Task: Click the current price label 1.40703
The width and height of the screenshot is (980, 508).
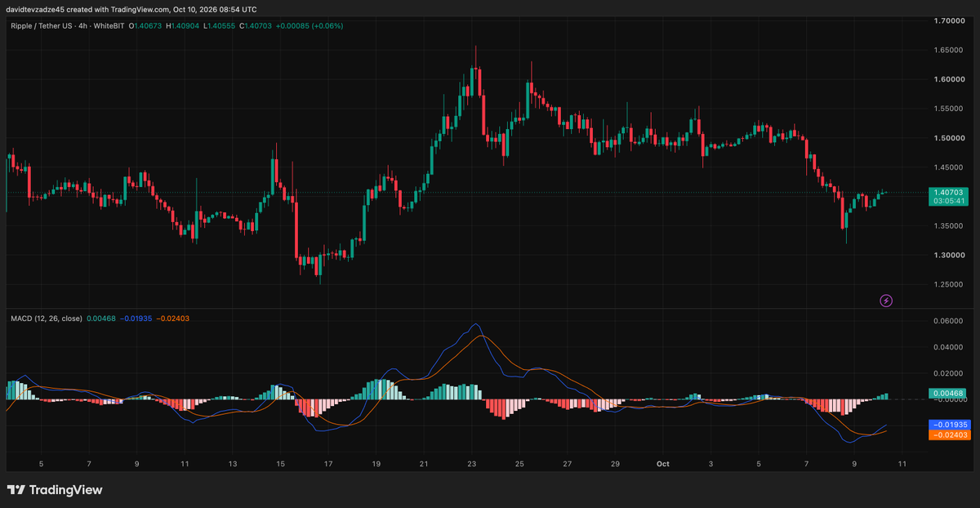Action: 950,192
